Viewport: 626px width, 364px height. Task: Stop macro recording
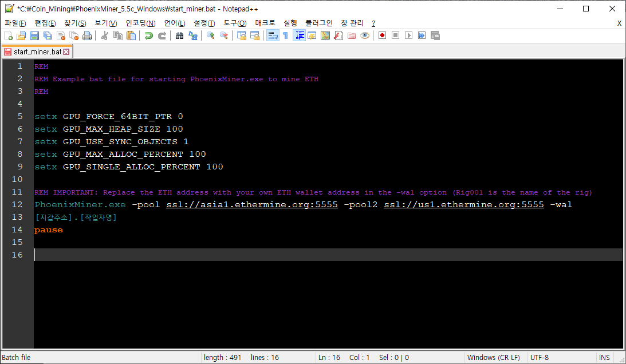click(395, 35)
